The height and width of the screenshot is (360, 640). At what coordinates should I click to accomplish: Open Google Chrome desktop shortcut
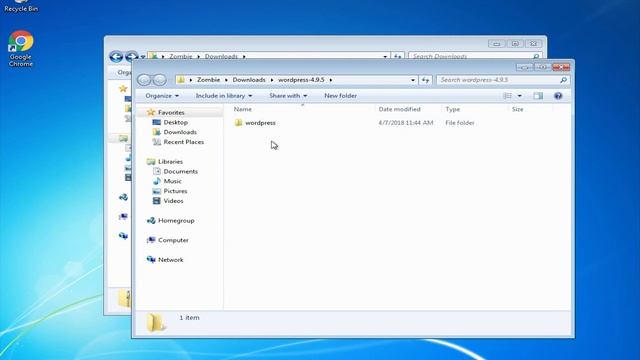click(x=20, y=49)
